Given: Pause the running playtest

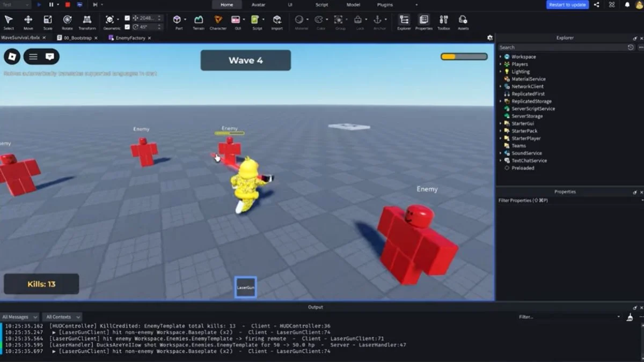Looking at the screenshot, I should pyautogui.click(x=52, y=4).
